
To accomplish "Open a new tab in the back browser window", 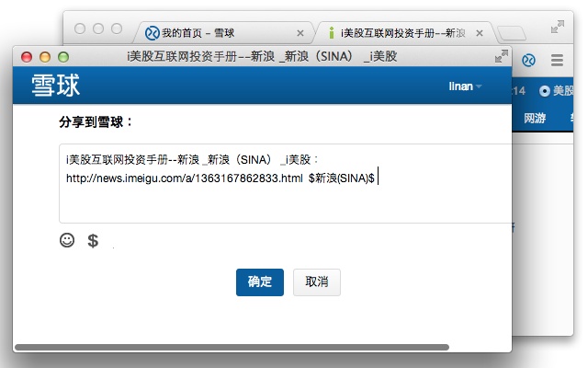I will pos(512,33).
